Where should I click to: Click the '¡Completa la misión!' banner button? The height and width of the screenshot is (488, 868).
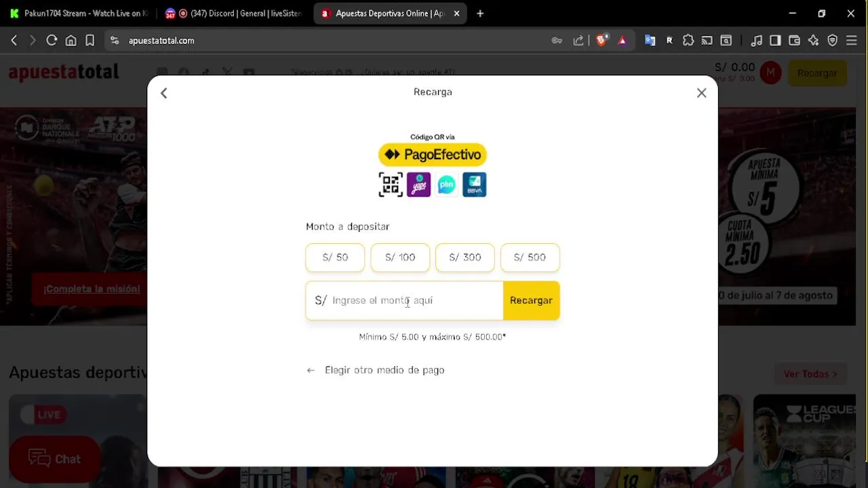(92, 289)
